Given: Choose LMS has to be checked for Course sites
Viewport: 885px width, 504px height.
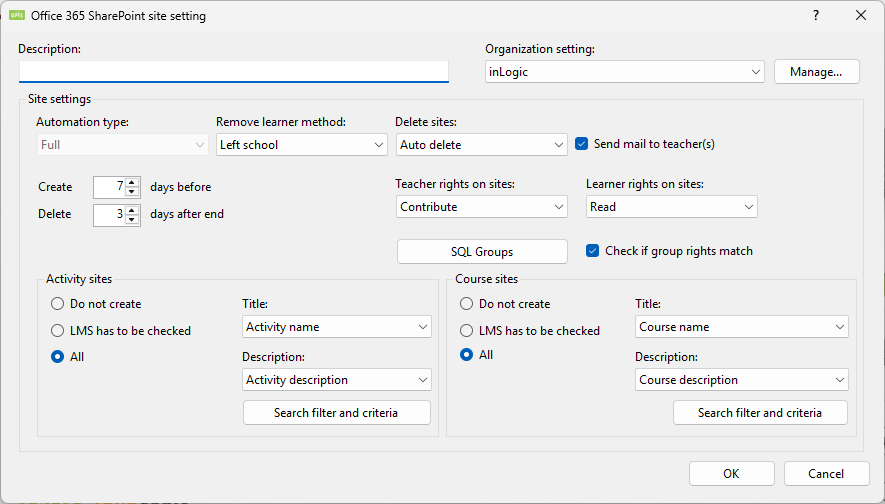Looking at the screenshot, I should click(466, 331).
